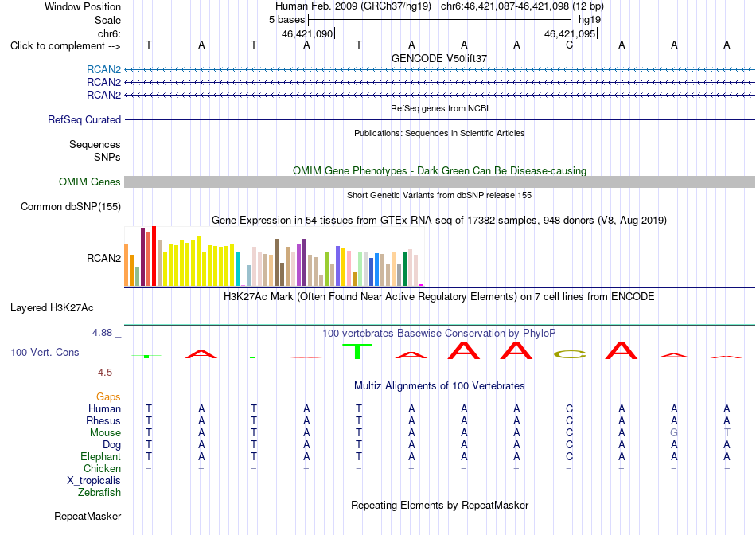Open the GENCODE V50lift37 track title
This screenshot has height=535, width=756.
439,58
